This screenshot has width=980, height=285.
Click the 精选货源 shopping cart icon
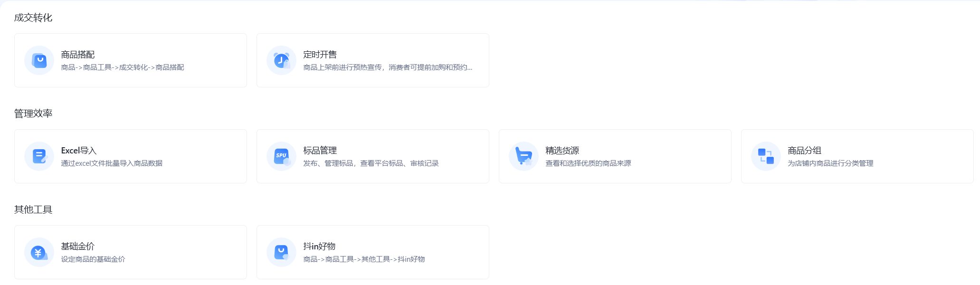click(523, 156)
